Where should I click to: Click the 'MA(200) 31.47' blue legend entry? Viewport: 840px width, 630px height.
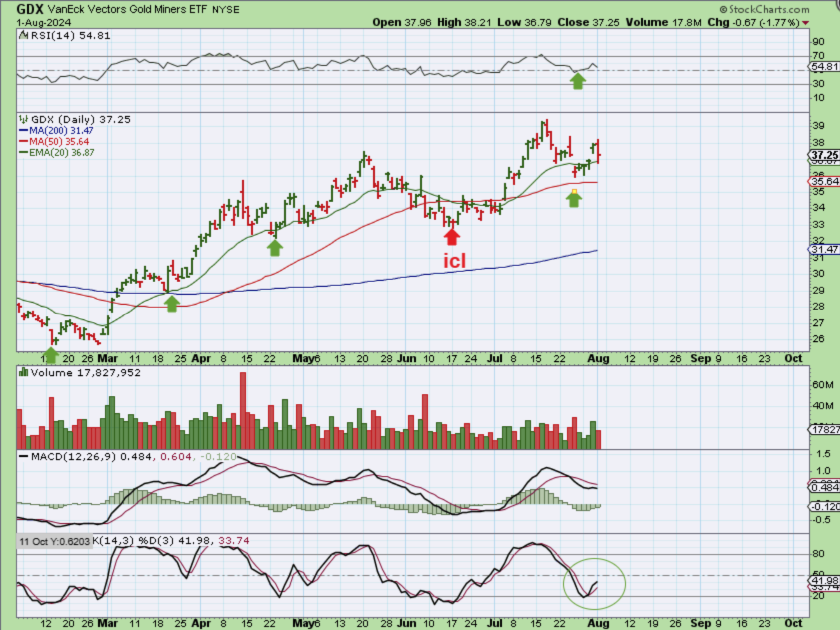(x=56, y=131)
